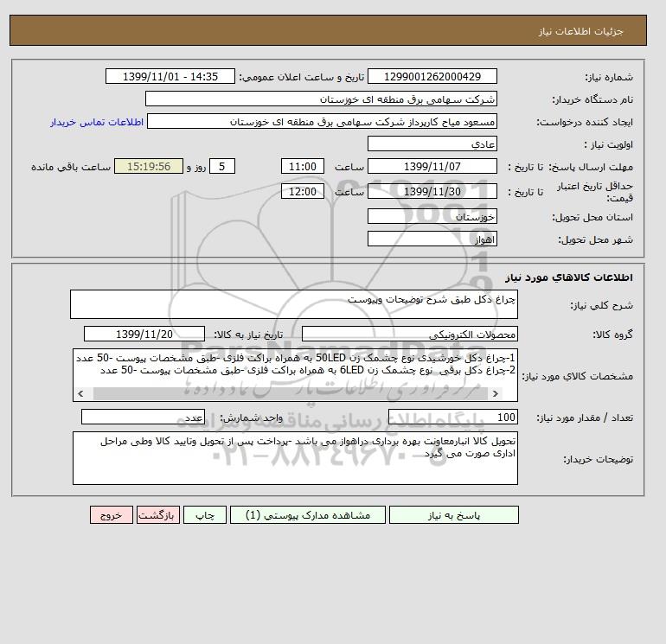Click the delivery province field خوزستان
Screen dimensions: 666x644
(x=432, y=216)
